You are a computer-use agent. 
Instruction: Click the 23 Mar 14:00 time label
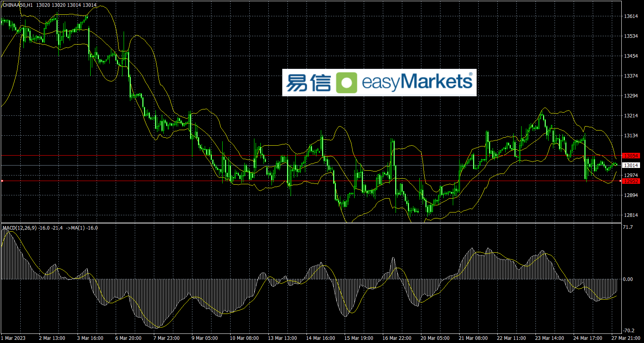tap(549, 338)
